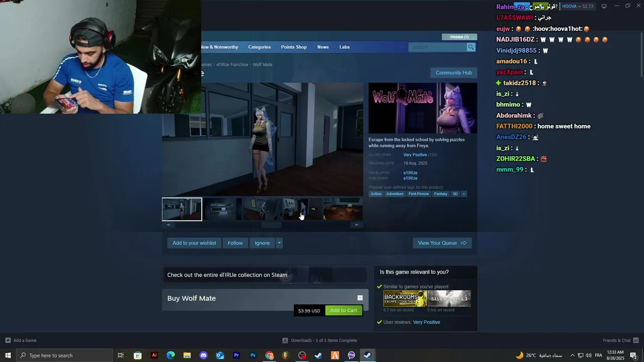The height and width of the screenshot is (362, 644).
Task: Click the Add a Game plus icon
Action: (8, 340)
